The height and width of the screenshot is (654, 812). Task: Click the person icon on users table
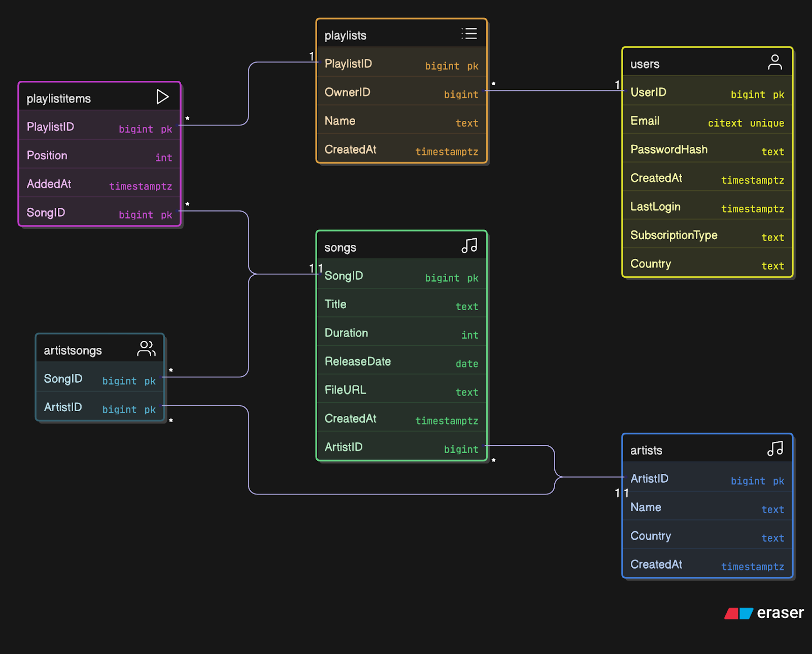(775, 62)
